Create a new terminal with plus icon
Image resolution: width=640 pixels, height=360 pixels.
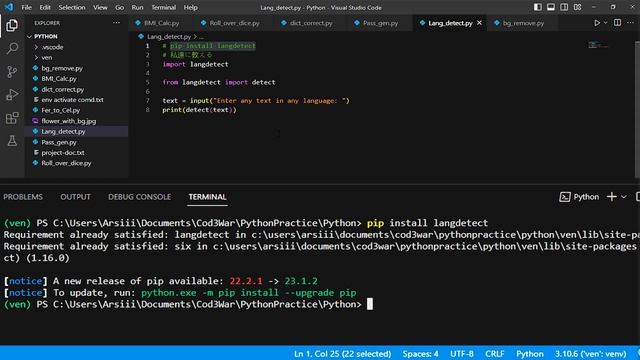click(x=611, y=197)
